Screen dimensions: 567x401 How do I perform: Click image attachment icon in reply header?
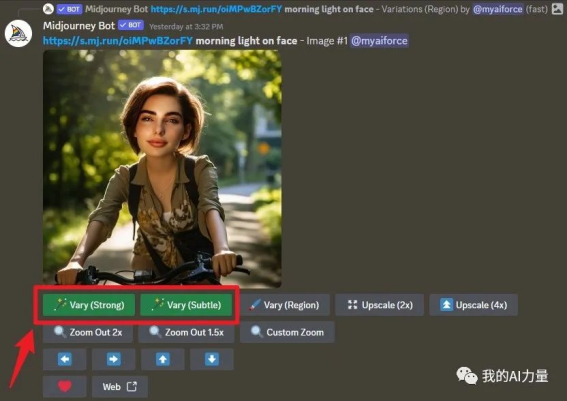557,9
